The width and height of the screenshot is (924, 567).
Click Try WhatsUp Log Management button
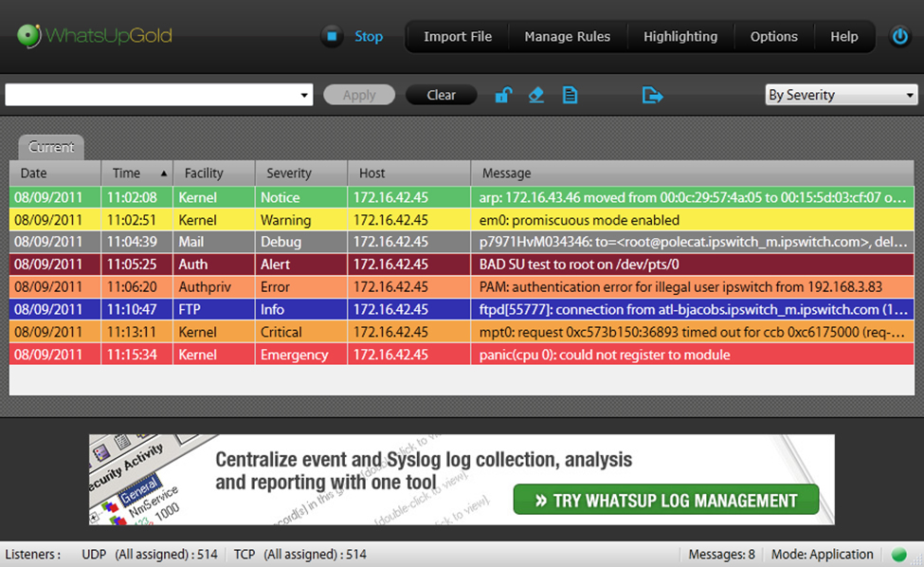pos(666,500)
